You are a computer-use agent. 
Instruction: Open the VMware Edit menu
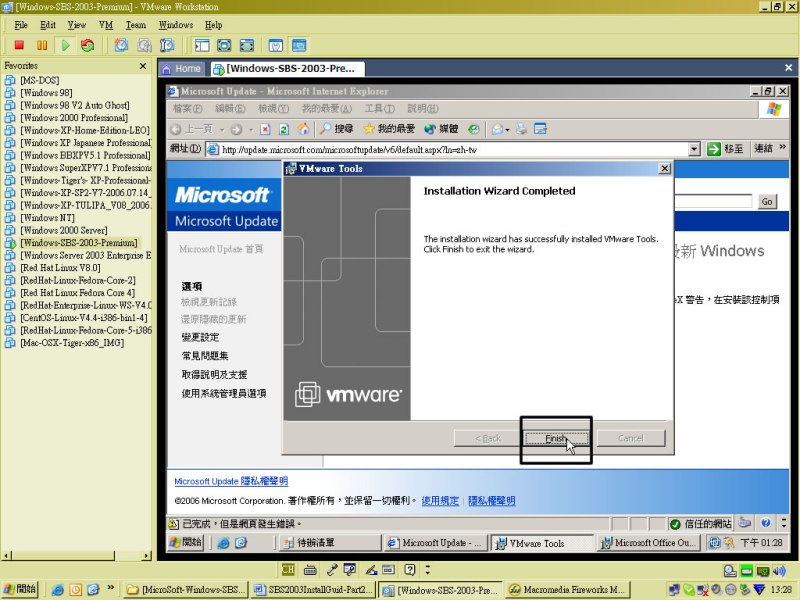48,25
